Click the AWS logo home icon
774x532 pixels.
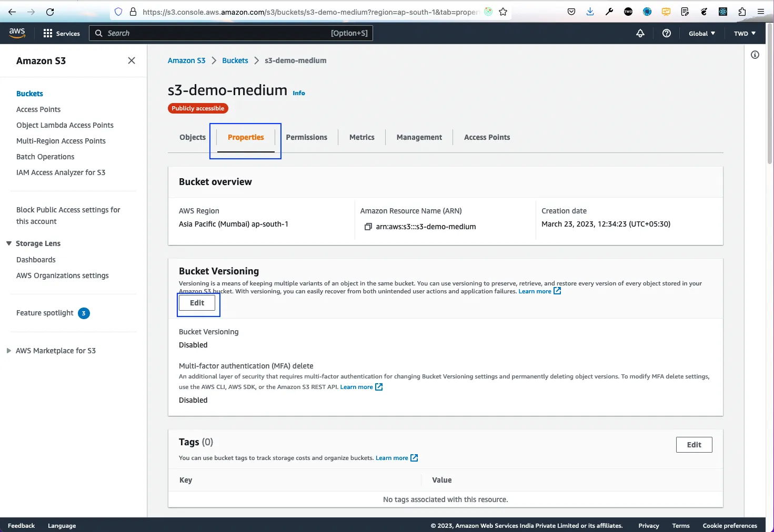[17, 33]
